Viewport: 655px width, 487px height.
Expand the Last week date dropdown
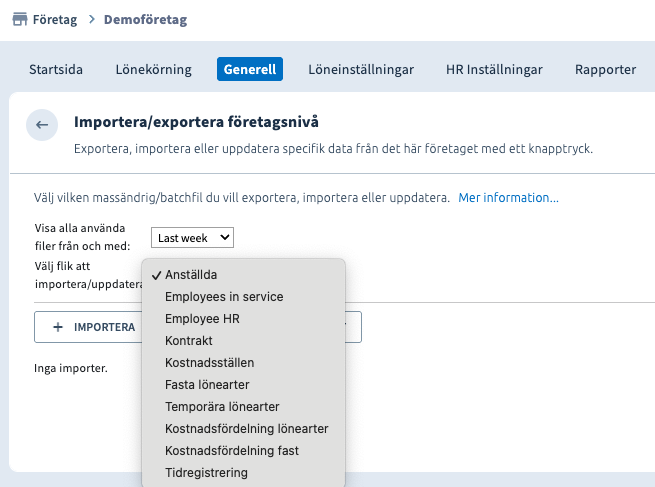[x=192, y=238]
